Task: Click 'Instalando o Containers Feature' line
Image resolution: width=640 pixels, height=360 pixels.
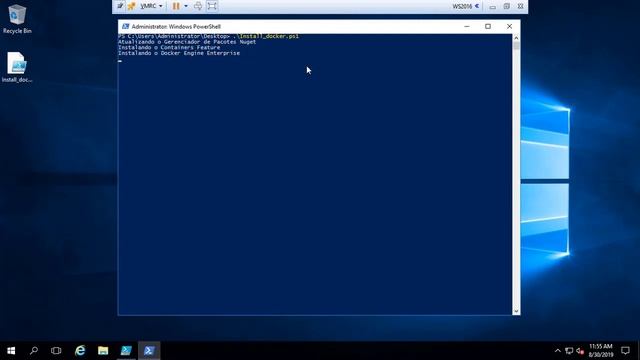Action: click(169, 47)
